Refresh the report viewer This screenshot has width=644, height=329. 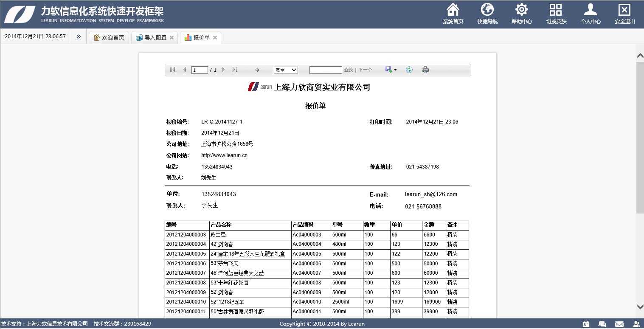(x=408, y=70)
